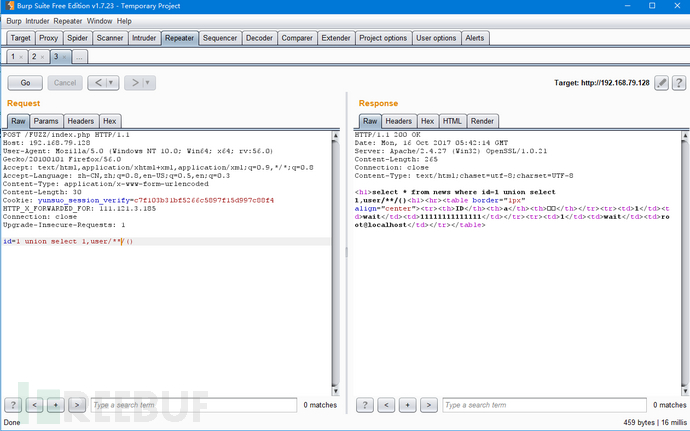The width and height of the screenshot is (690, 431).
Task: Focus the response search term field
Action: coord(545,405)
